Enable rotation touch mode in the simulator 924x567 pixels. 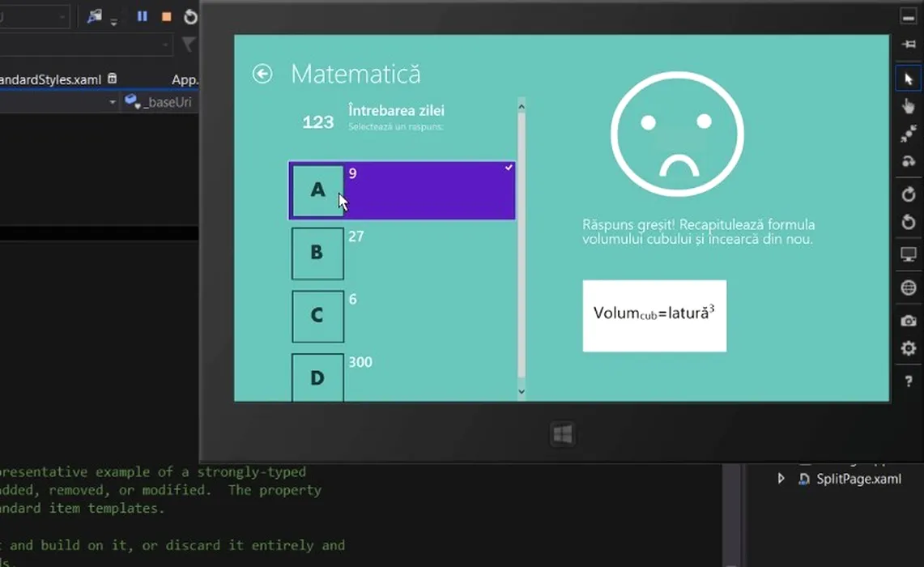point(908,161)
